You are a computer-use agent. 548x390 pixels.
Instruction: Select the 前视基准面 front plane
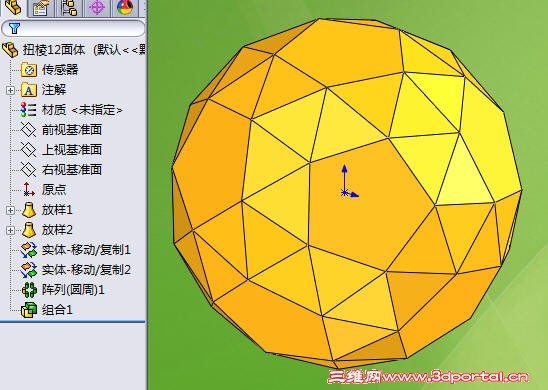click(72, 130)
